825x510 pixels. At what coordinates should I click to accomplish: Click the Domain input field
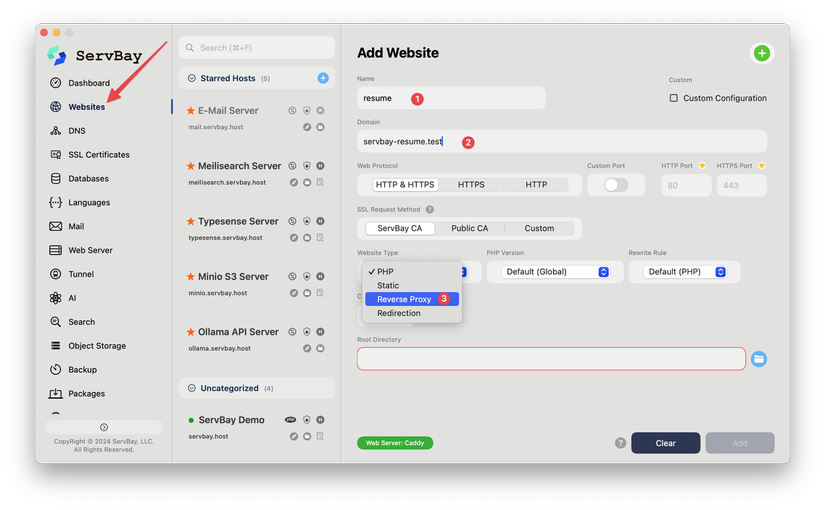[561, 141]
